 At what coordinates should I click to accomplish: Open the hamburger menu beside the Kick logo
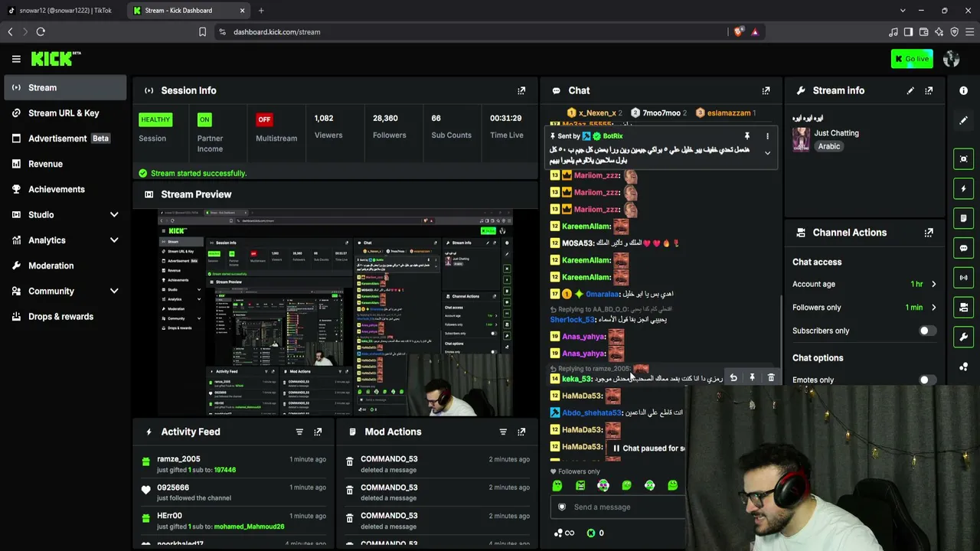[x=16, y=59]
